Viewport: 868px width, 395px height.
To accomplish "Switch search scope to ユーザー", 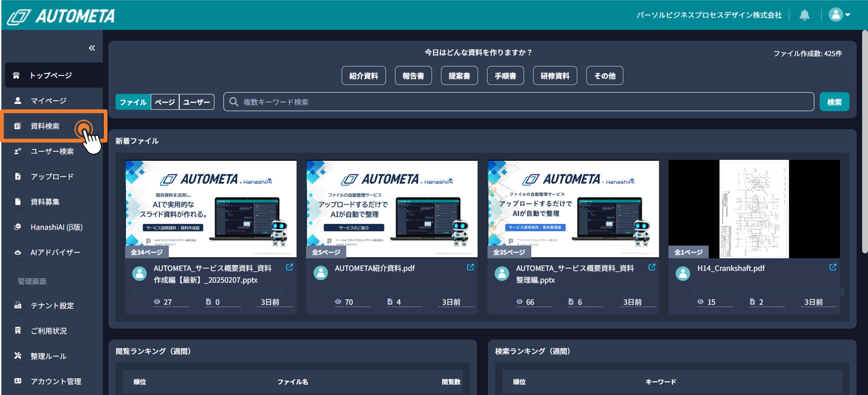I will (197, 102).
